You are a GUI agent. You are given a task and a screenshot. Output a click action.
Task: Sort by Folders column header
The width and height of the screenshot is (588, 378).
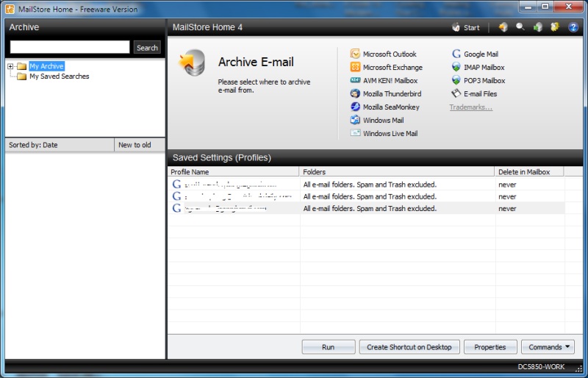tap(397, 172)
